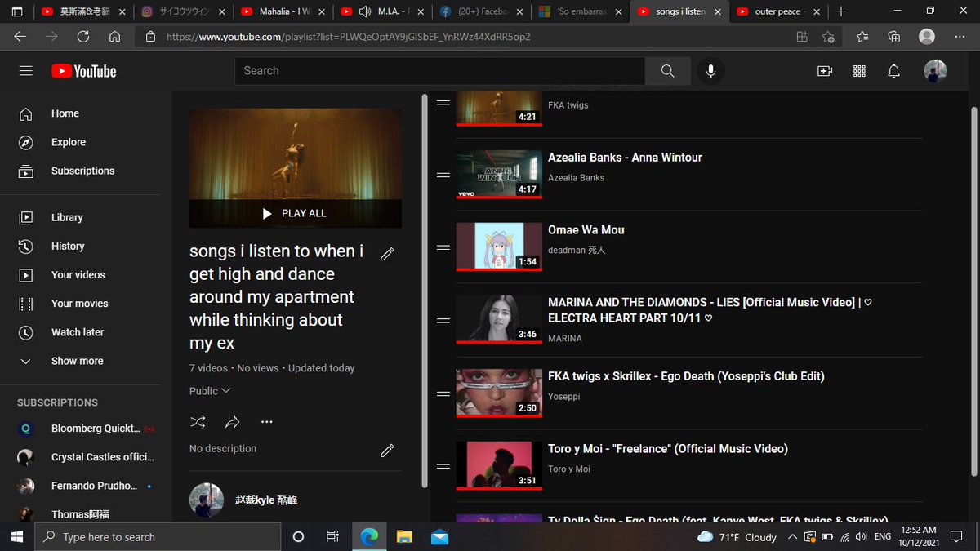Viewport: 980px width, 551px height.
Task: Click the drag handle for Azealia Banks - Anna Wintour
Action: point(443,175)
